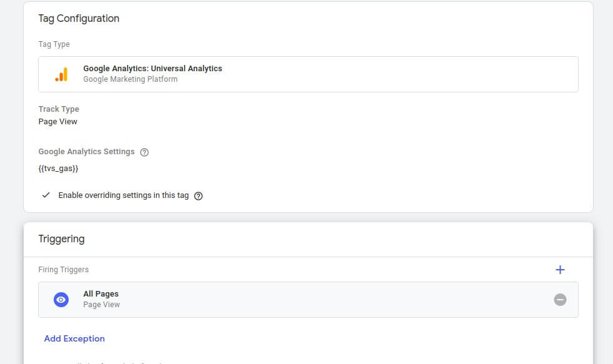Open the All Pages trigger row
Image resolution: width=613 pixels, height=364 pixels.
pos(308,300)
